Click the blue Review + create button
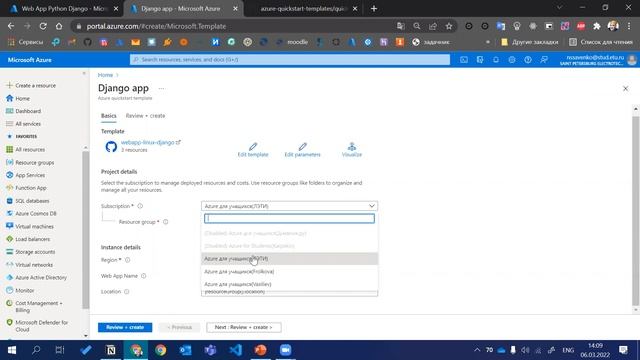The height and width of the screenshot is (360, 640). [x=125, y=327]
